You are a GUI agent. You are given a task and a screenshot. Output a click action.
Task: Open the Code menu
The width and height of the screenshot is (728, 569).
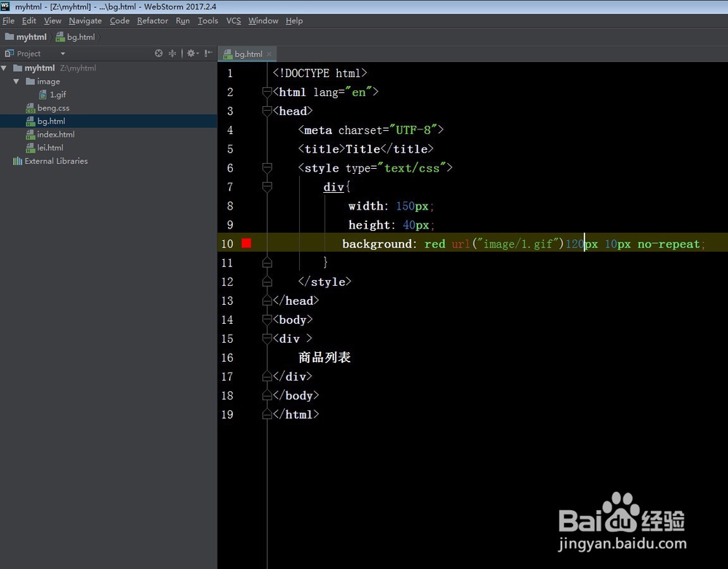coord(119,21)
